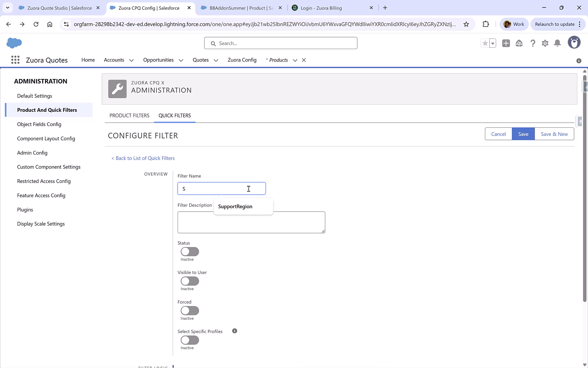Expand the Products tab dropdown arrow
Screen dimensions: 588x368
tap(295, 60)
